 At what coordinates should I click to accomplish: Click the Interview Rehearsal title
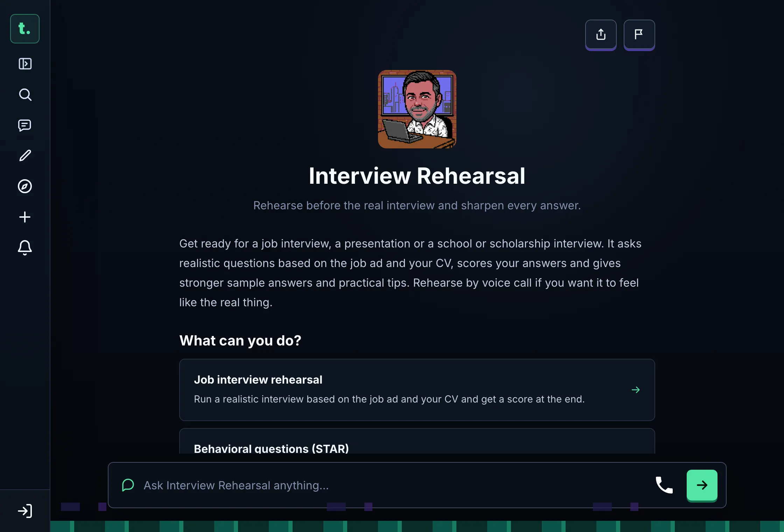[417, 176]
